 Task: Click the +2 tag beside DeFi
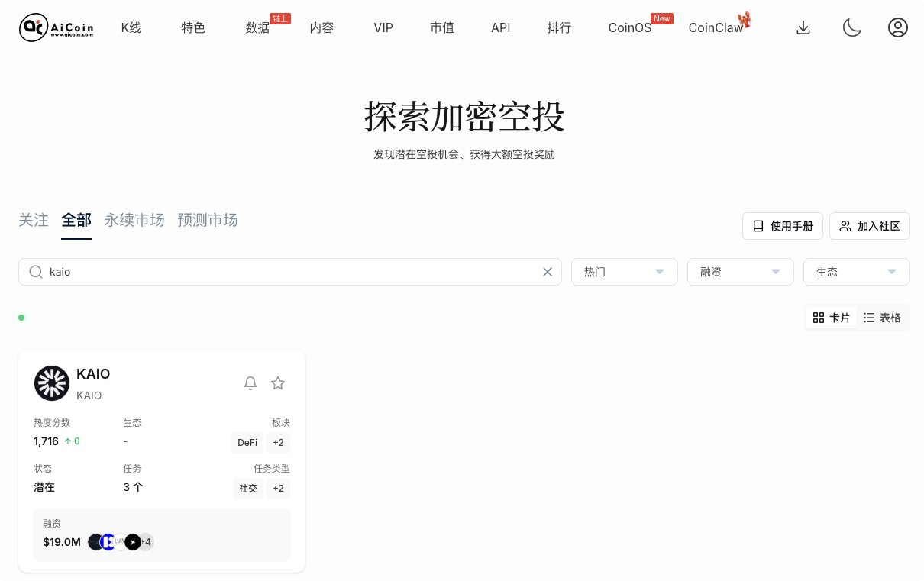point(278,443)
